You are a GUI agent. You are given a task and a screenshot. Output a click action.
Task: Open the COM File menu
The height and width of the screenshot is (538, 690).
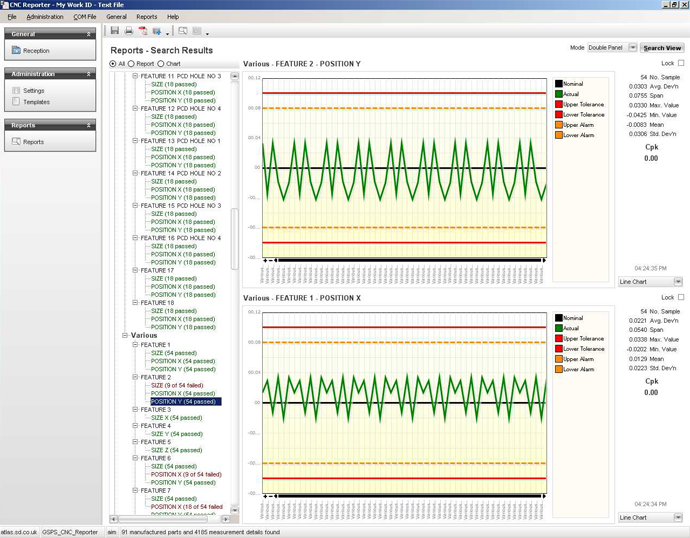tap(85, 17)
